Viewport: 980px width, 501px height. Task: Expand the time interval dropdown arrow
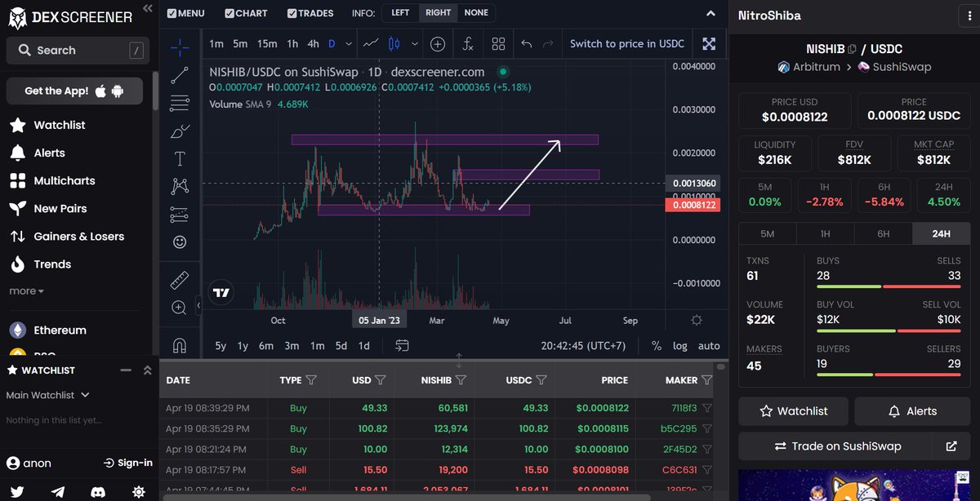[x=350, y=43]
